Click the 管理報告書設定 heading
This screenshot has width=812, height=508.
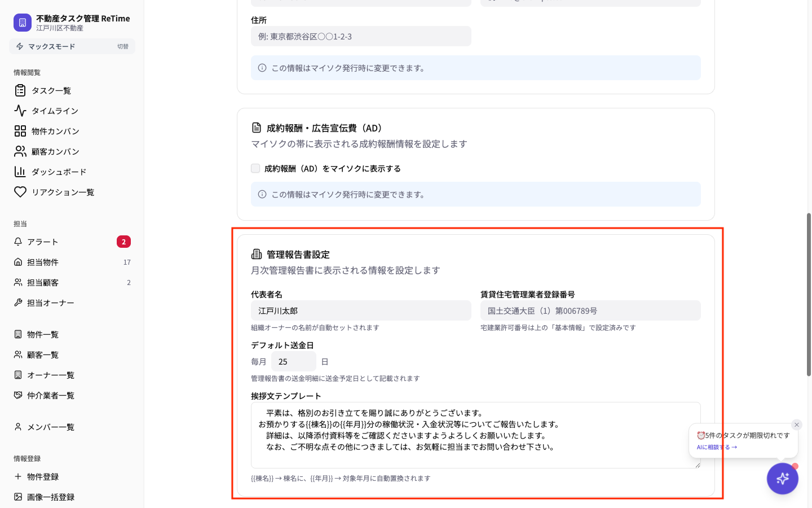pos(298,255)
